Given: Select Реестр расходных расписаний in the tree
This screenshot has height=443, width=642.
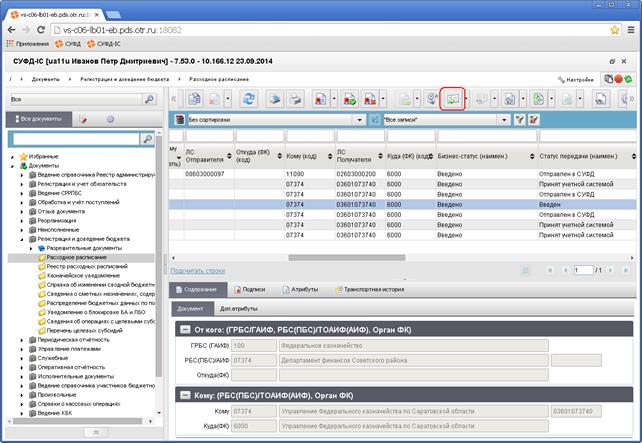Looking at the screenshot, I should (87, 267).
